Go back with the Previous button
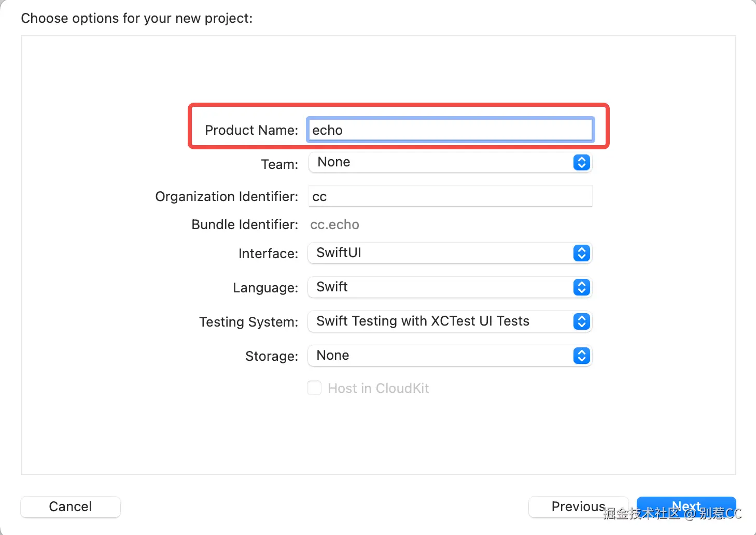 (x=578, y=506)
